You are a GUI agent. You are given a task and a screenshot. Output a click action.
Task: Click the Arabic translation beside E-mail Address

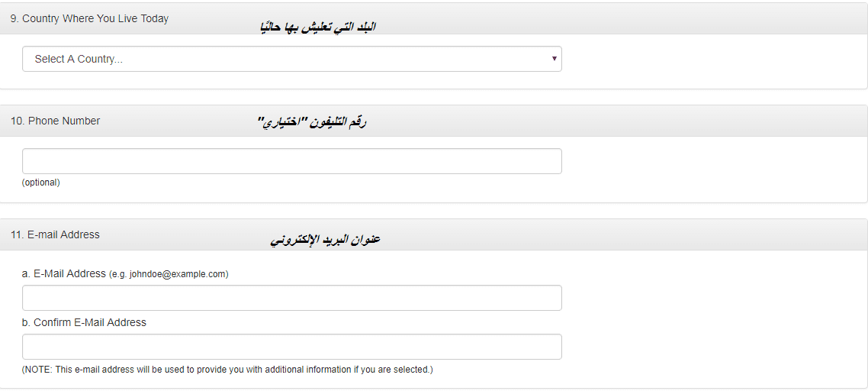click(325, 240)
